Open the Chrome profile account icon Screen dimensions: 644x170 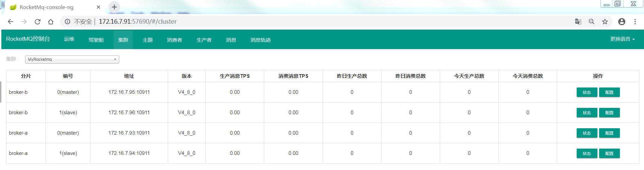click(622, 22)
